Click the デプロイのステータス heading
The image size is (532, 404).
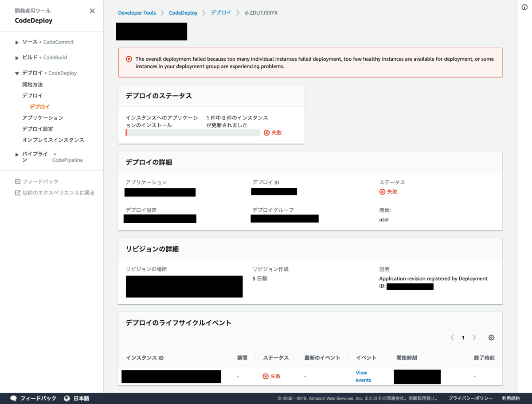(159, 96)
